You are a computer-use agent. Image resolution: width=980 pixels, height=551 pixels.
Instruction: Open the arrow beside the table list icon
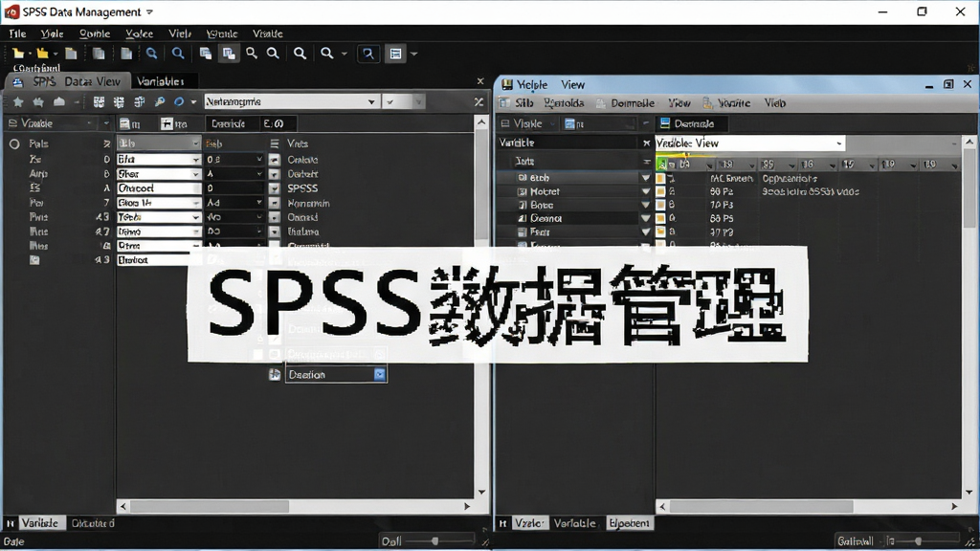413,54
